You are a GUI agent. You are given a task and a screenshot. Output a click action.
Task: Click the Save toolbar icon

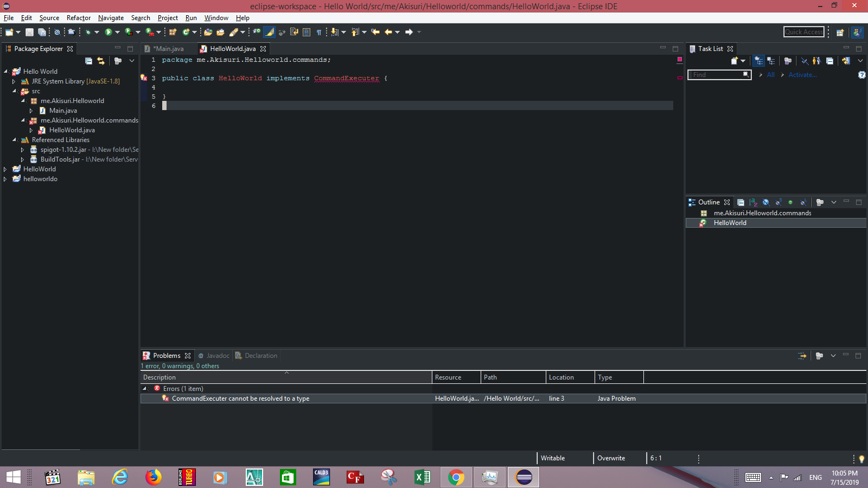tap(29, 33)
